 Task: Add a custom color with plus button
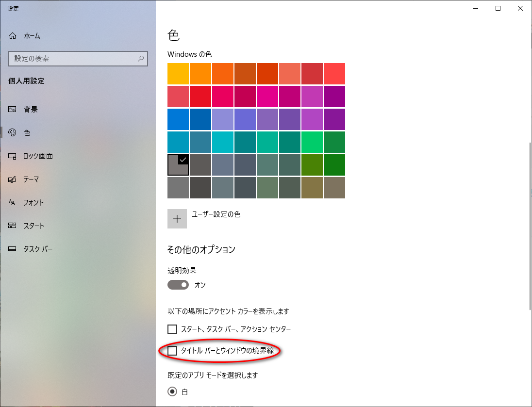coord(177,219)
